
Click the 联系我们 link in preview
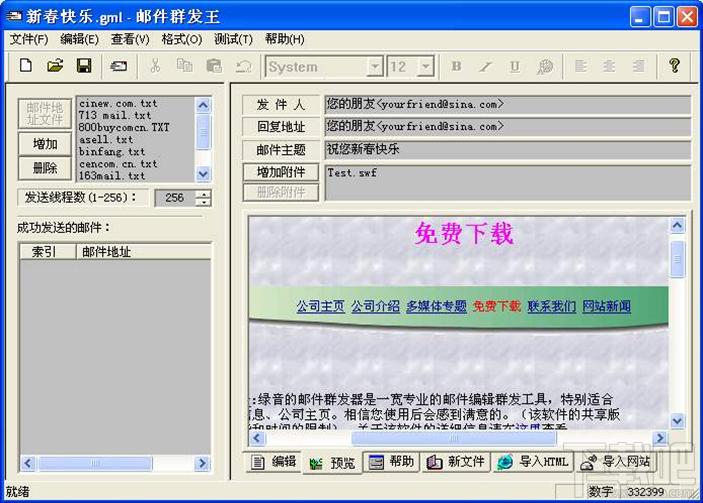point(551,306)
